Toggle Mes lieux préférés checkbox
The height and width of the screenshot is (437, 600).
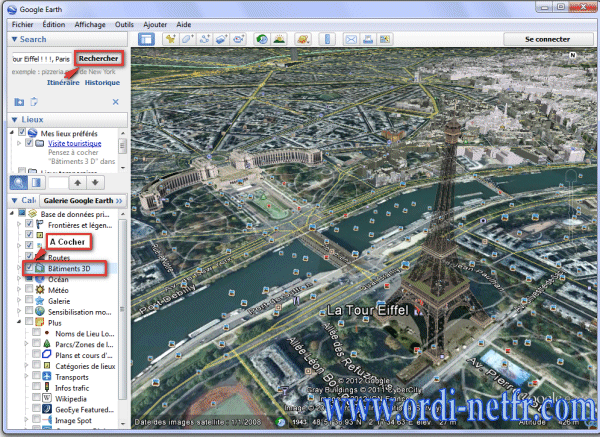tap(22, 132)
